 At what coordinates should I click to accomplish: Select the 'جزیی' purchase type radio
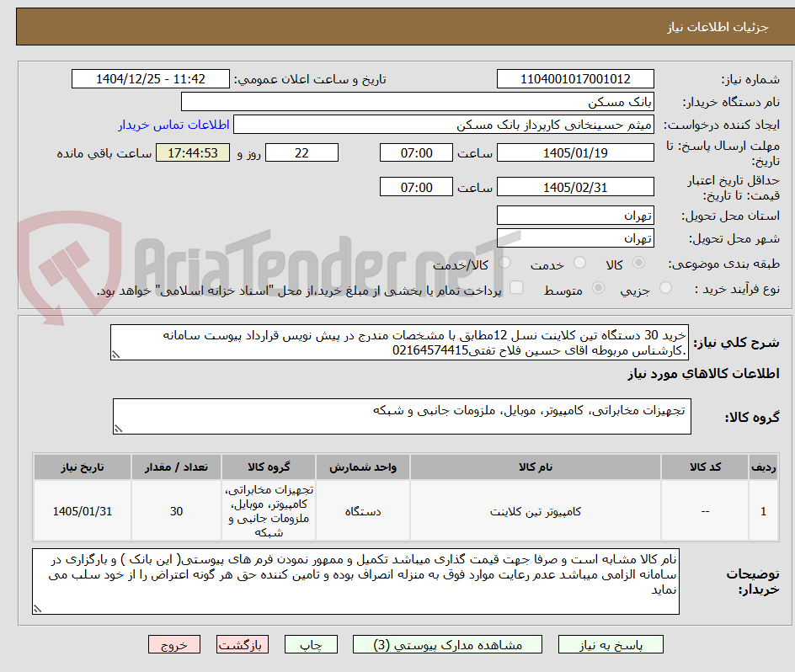(x=665, y=287)
